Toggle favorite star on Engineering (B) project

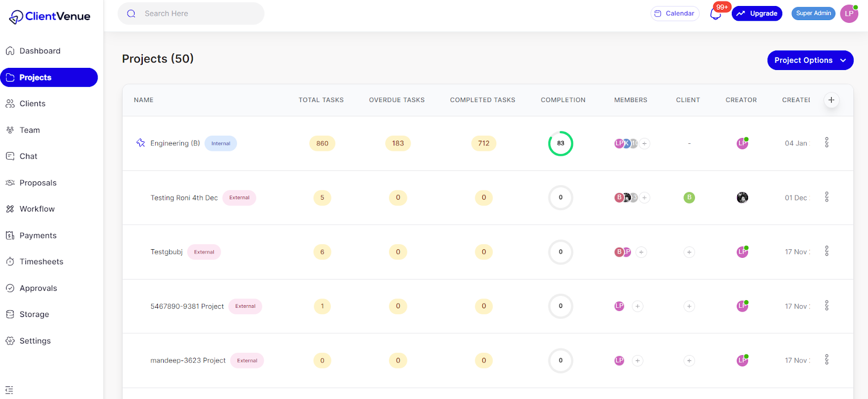tap(141, 143)
